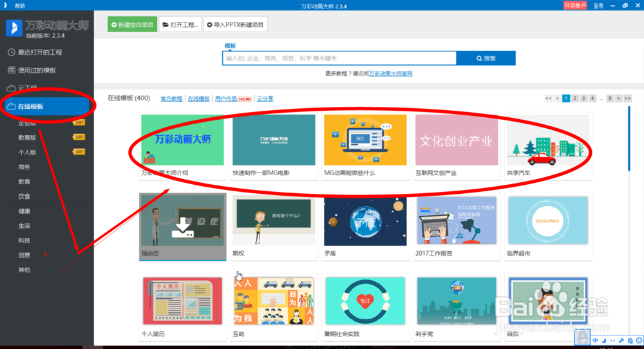The width and height of the screenshot is (644, 349).
Task: Go to page 2 of templates
Action: tap(574, 98)
